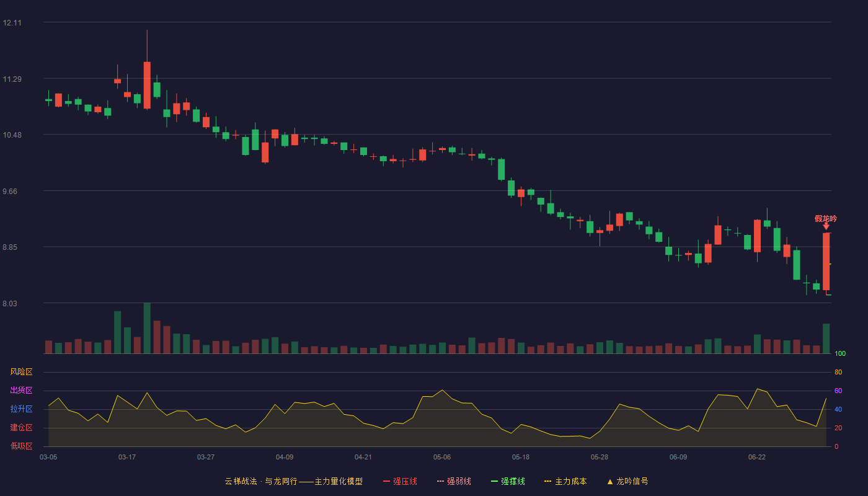The image size is (868, 496).
Task: Click the magenta 60 indicator axis value
Action: pos(838,391)
